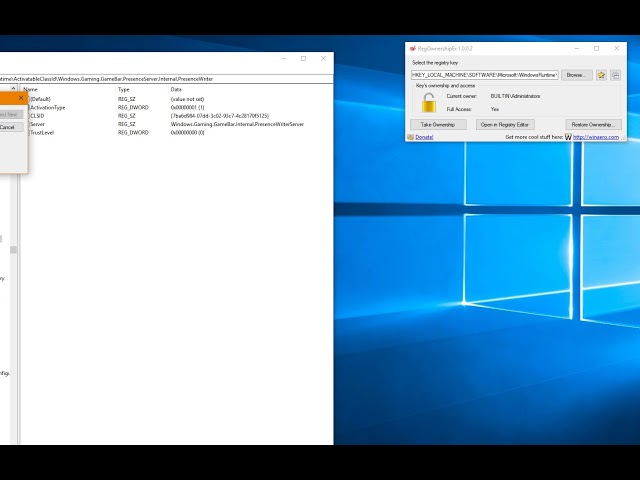Select the CLSID registry value
640x480 pixels.
pos(37,116)
